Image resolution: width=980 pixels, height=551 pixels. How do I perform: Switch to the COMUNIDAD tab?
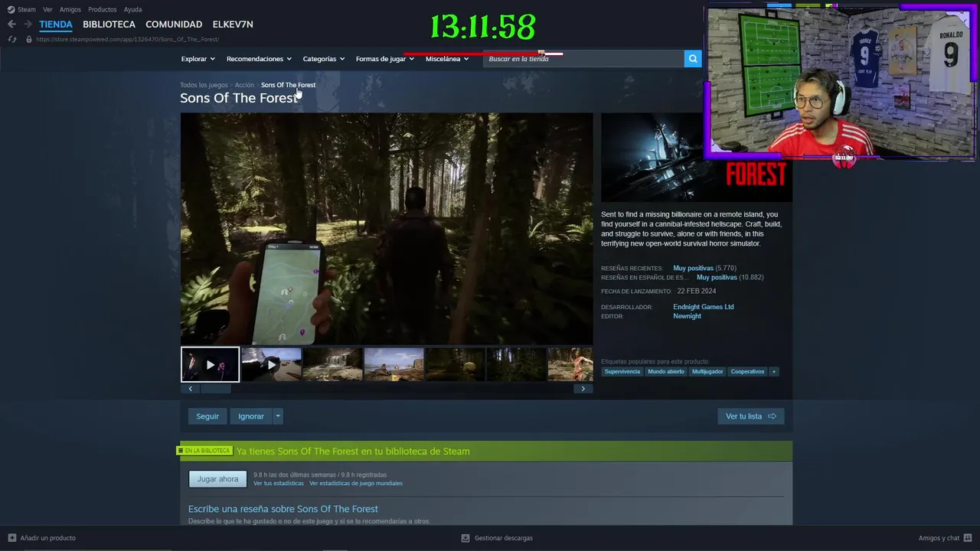174,24
